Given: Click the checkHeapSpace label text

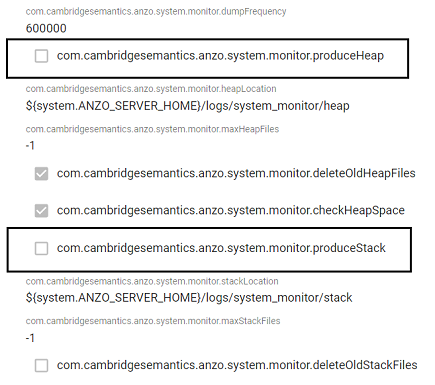Looking at the screenshot, I should click(x=231, y=210).
